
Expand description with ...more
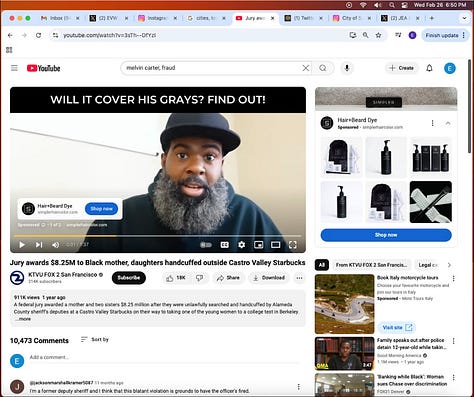pyautogui.click(x=23, y=319)
